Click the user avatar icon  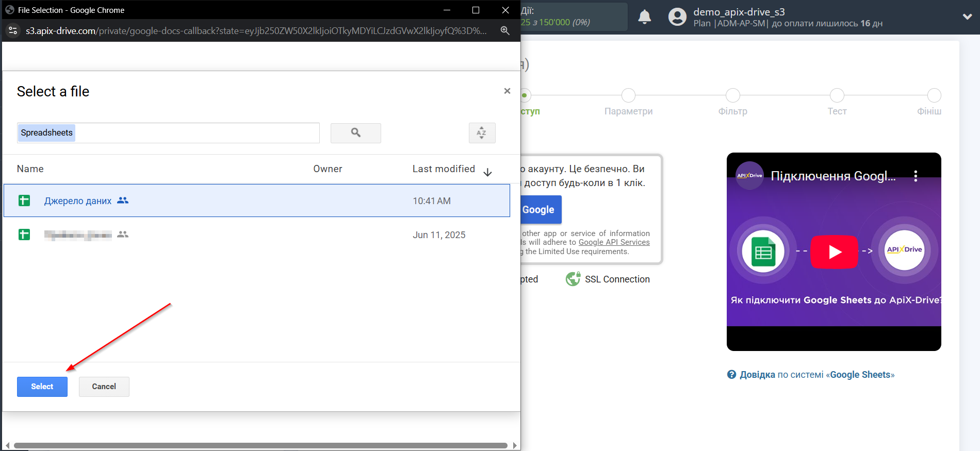click(678, 17)
